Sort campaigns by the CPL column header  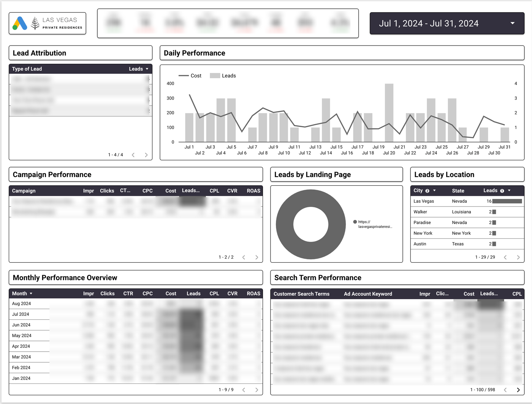click(214, 191)
